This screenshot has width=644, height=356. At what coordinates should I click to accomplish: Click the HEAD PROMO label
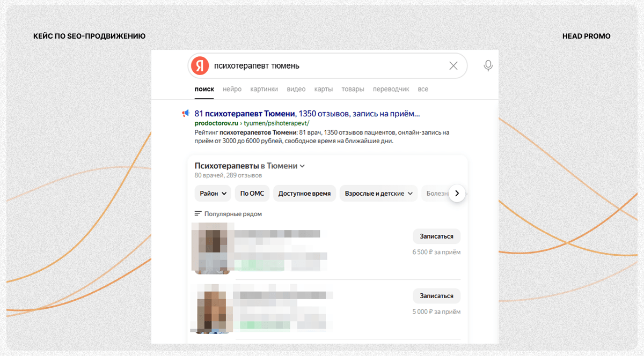tap(586, 36)
